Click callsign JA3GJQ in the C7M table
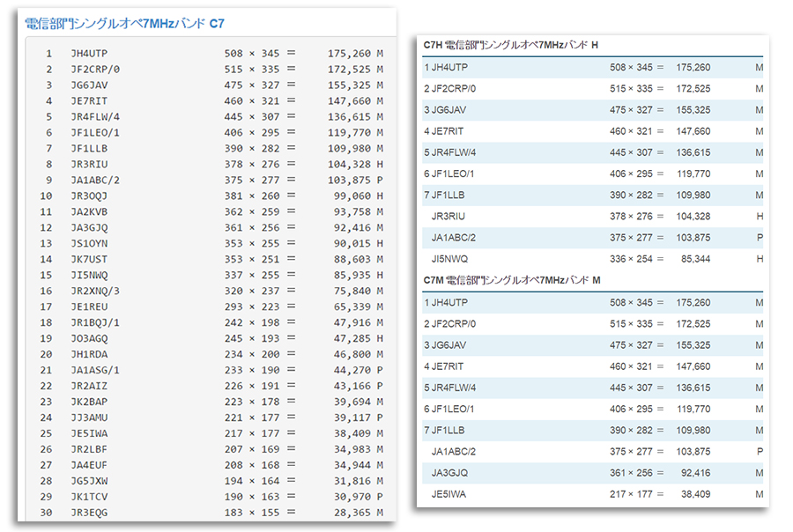The width and height of the screenshot is (793, 532). pos(449,472)
